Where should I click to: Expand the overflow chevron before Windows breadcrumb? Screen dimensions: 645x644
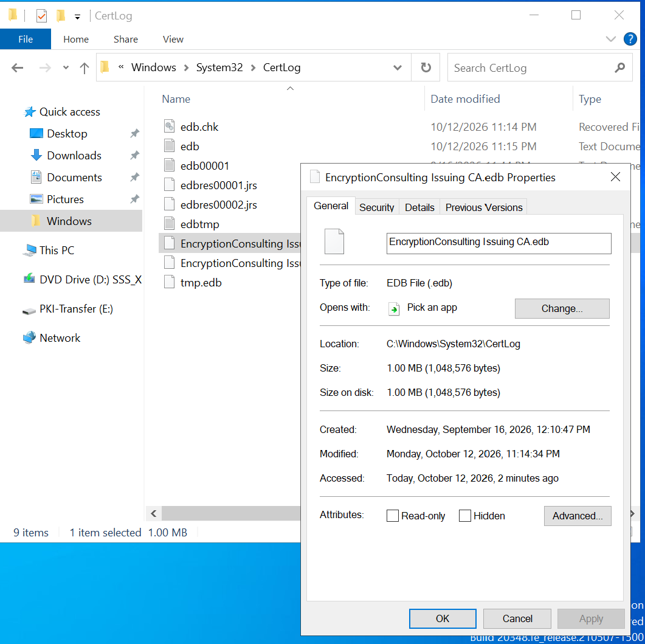121,67
